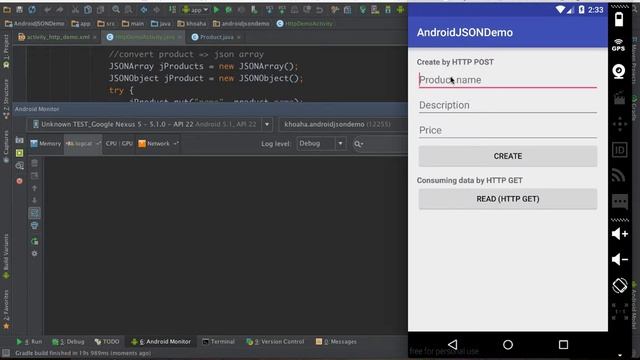
Task: Click the emulator volume up icon
Action: [x=620, y=233]
